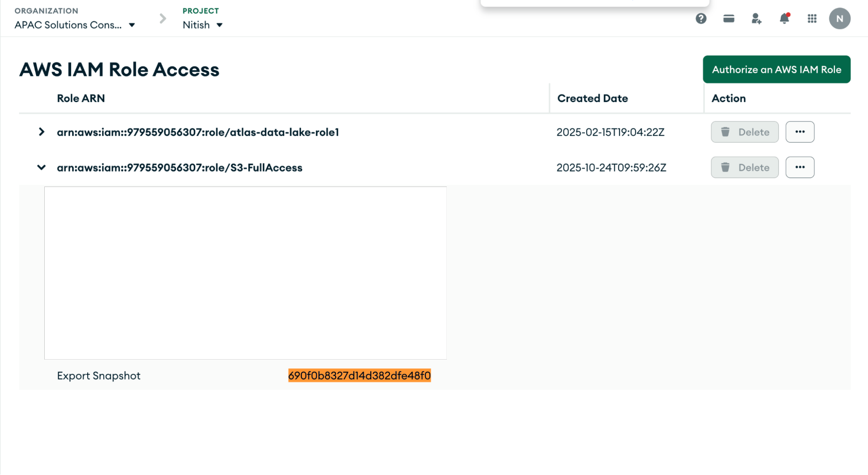Viewport: 868px width, 475px height.
Task: Click the N user avatar
Action: pos(839,19)
